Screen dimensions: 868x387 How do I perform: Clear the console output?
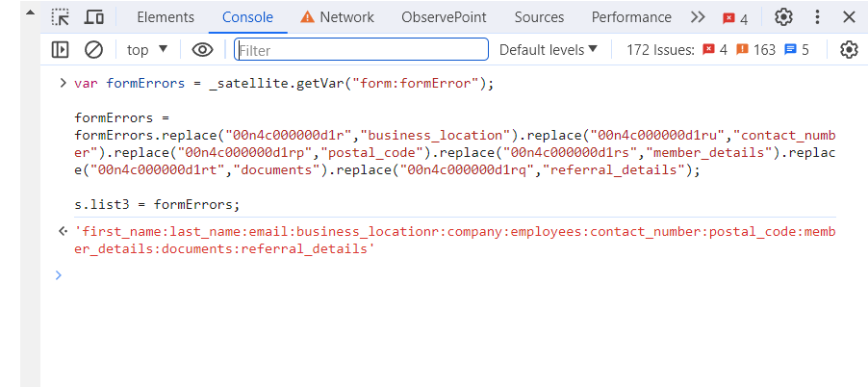click(x=93, y=50)
